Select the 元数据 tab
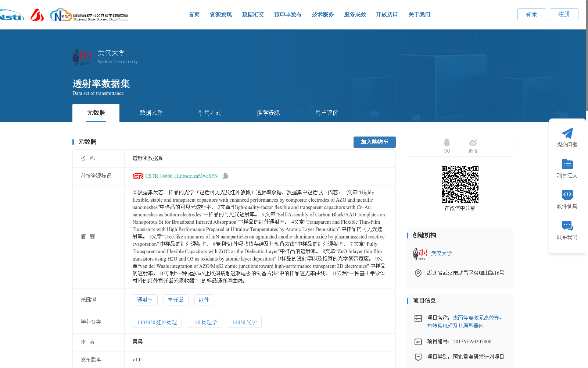Screen dimensions: 588x368 click(96, 113)
